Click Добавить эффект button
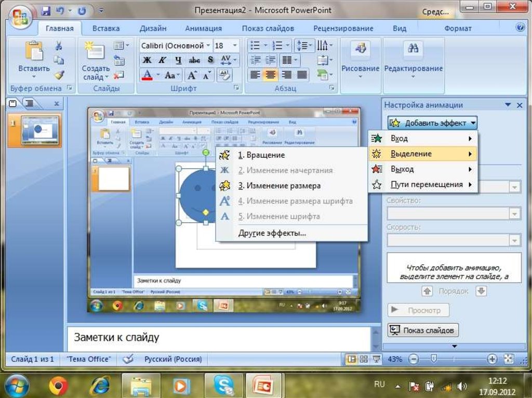532x398 pixels. (x=433, y=123)
